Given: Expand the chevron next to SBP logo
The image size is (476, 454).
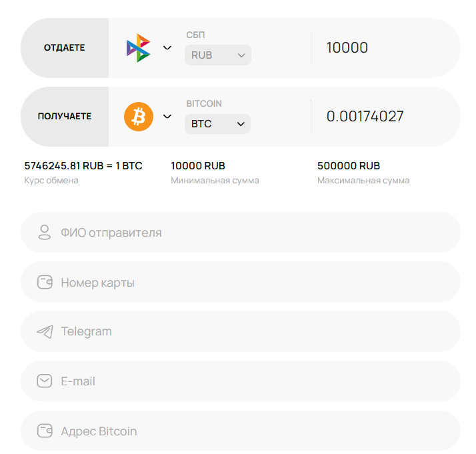Looking at the screenshot, I should click(167, 48).
